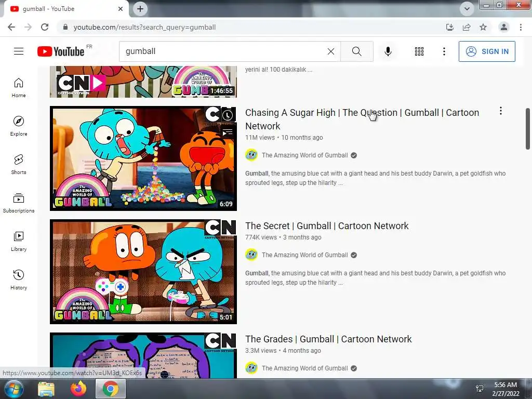Open the tab search dropdown arrow
The height and width of the screenshot is (399, 532).
click(x=467, y=9)
